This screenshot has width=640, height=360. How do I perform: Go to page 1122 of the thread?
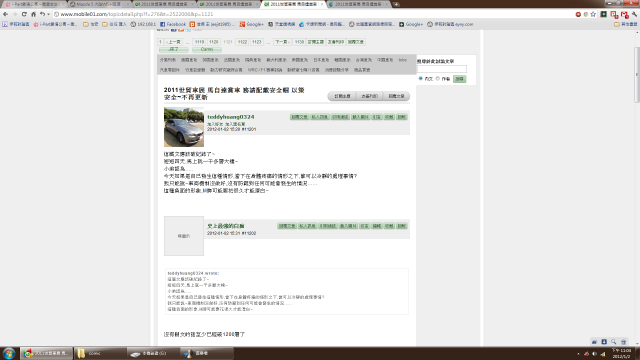[242, 42]
